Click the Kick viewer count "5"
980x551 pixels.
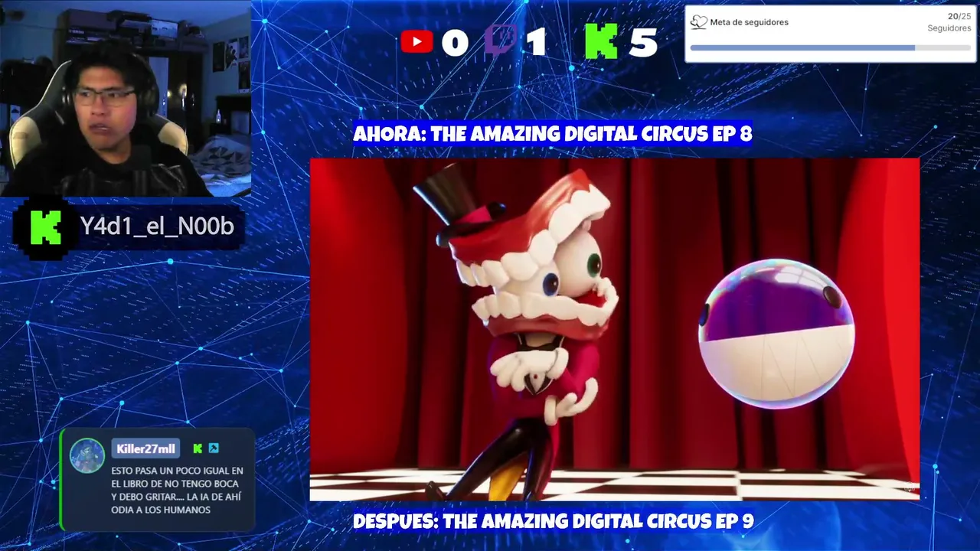[x=643, y=43]
